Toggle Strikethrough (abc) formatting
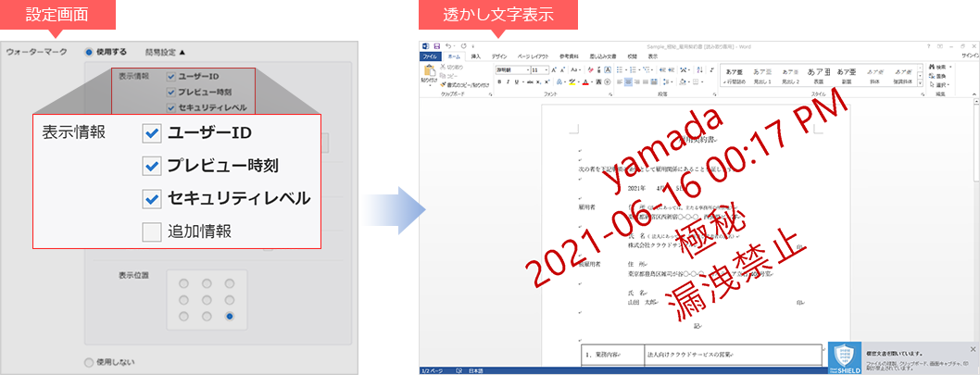Screen dimensions: 980x375 coord(530,81)
